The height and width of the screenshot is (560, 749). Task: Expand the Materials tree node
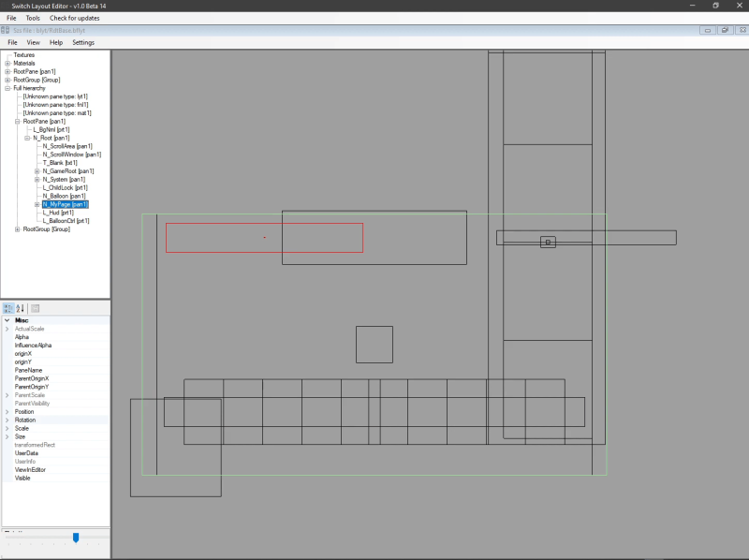(7, 63)
